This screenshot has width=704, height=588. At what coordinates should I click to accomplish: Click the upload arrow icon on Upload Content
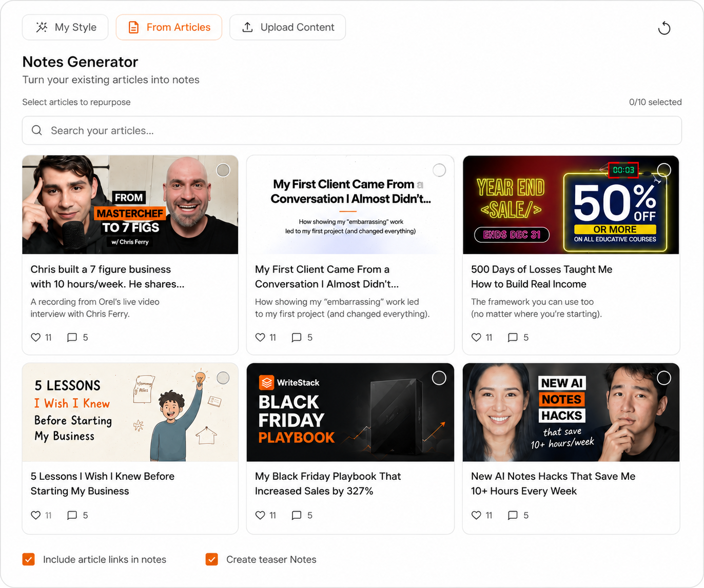247,27
